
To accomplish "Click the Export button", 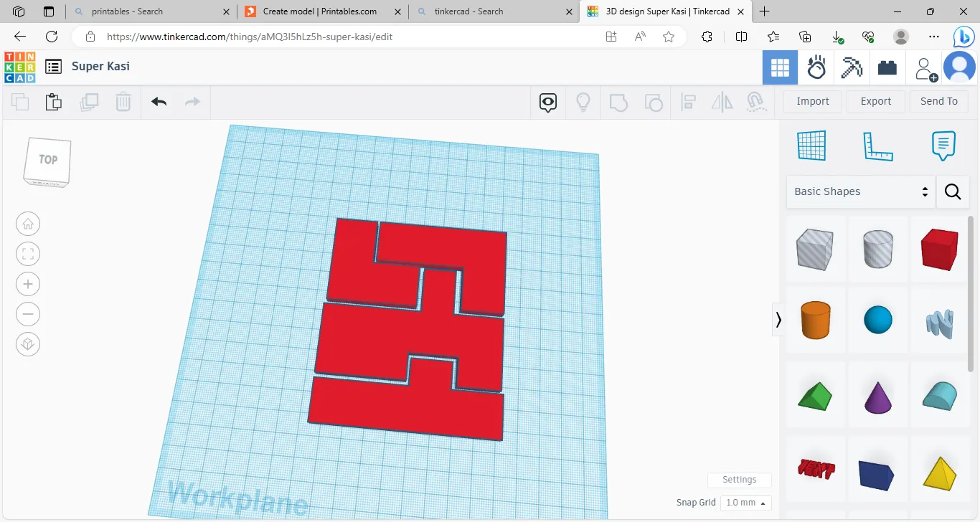I will pos(875,101).
